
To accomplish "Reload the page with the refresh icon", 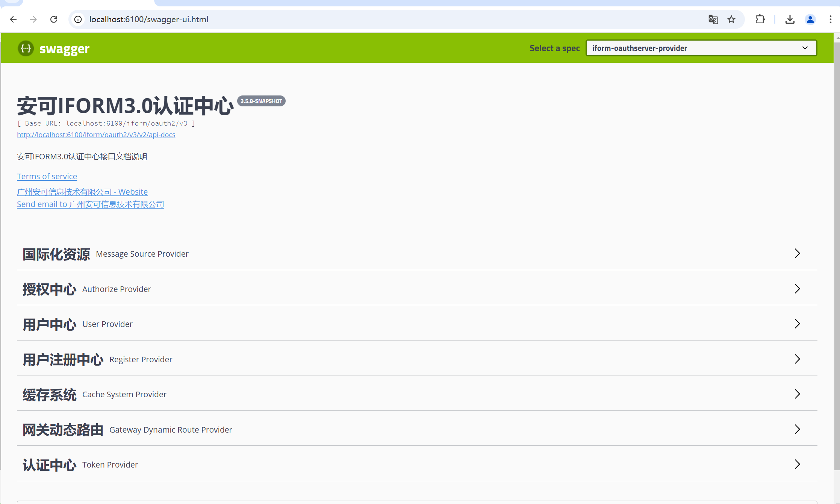I will [x=54, y=20].
